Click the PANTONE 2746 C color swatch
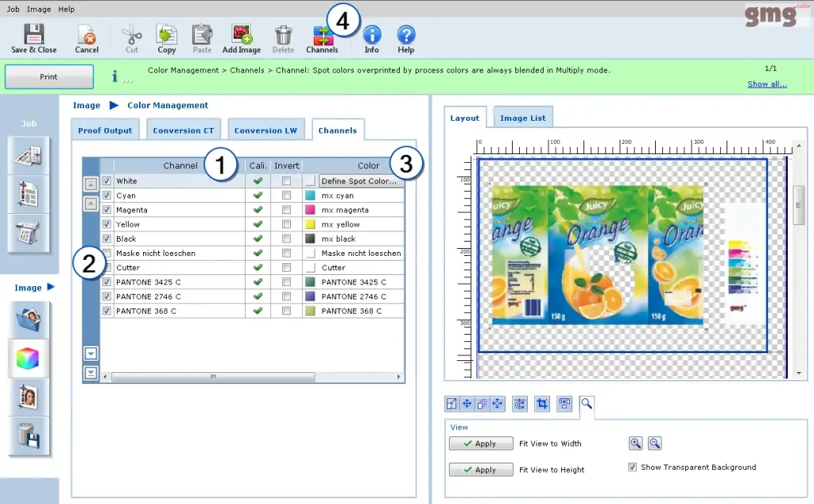Screen dimensions: 814x504 click(x=310, y=297)
